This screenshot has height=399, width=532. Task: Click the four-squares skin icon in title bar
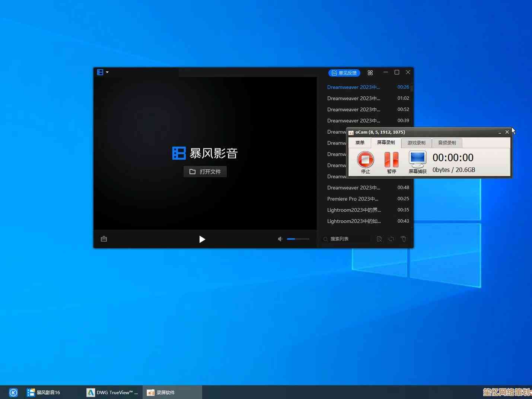click(x=370, y=73)
